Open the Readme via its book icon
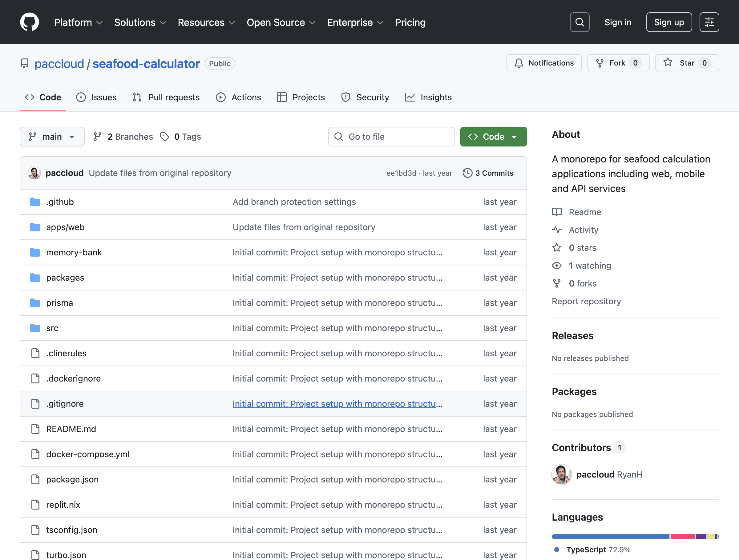739x560 pixels. click(557, 212)
